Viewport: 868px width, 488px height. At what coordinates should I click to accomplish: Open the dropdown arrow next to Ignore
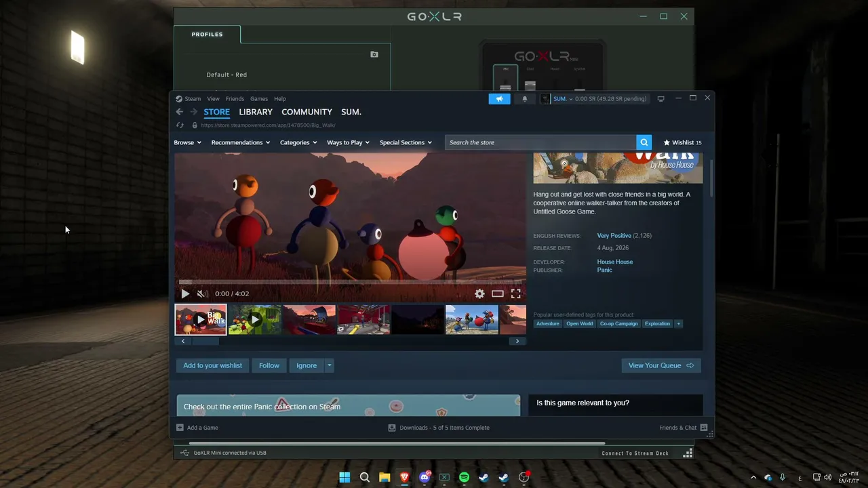point(329,365)
